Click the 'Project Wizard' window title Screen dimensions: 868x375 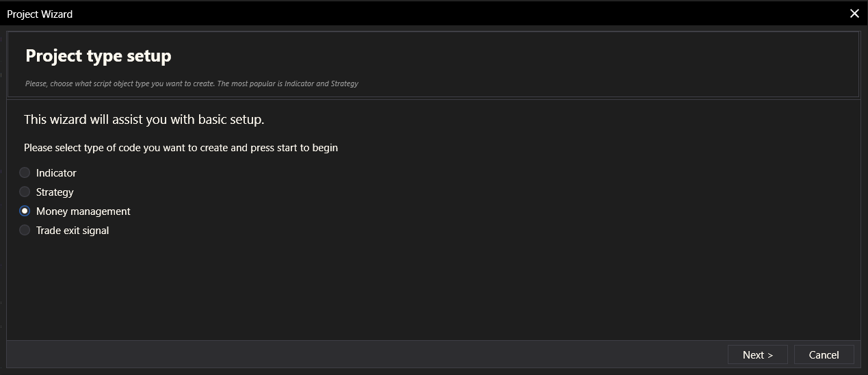[40, 14]
